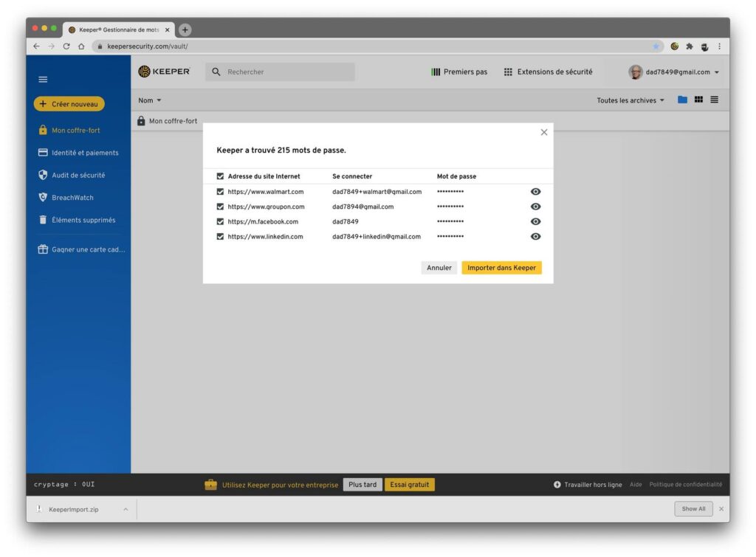Uncheck the m.facebook.com checkbox
Screen dimensions: 756x557
click(x=220, y=222)
